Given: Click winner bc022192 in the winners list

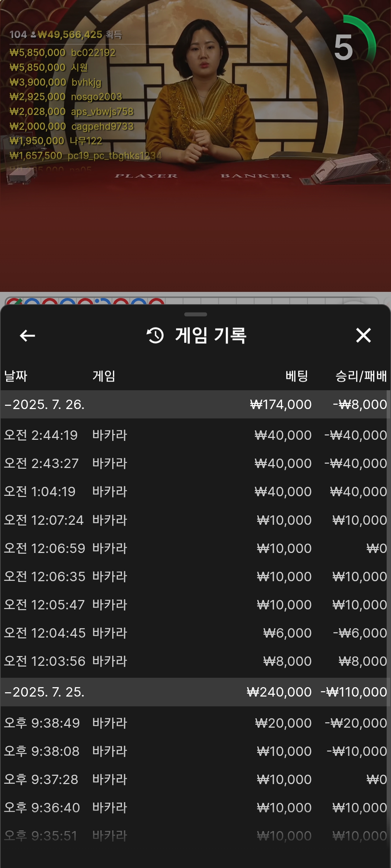Looking at the screenshot, I should point(62,53).
